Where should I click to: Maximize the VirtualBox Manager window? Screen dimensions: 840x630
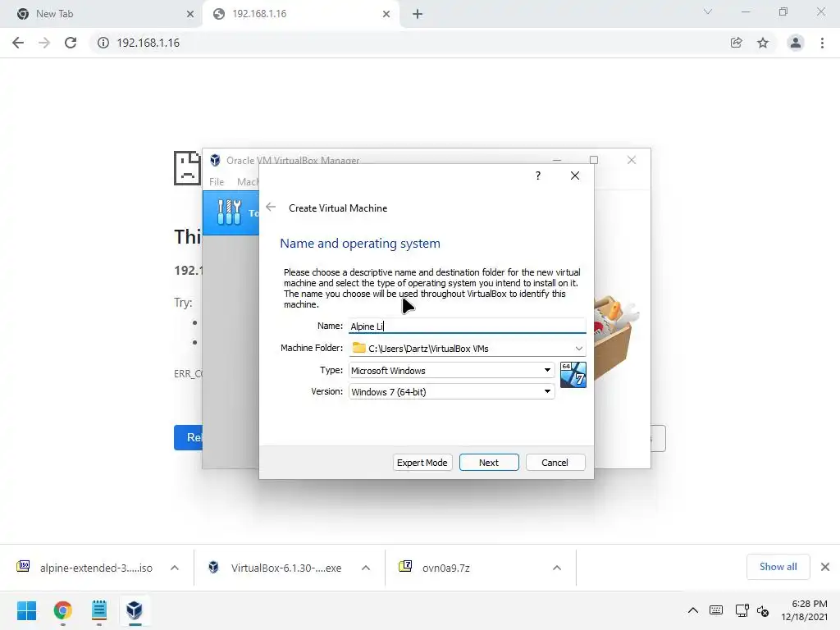(x=594, y=160)
